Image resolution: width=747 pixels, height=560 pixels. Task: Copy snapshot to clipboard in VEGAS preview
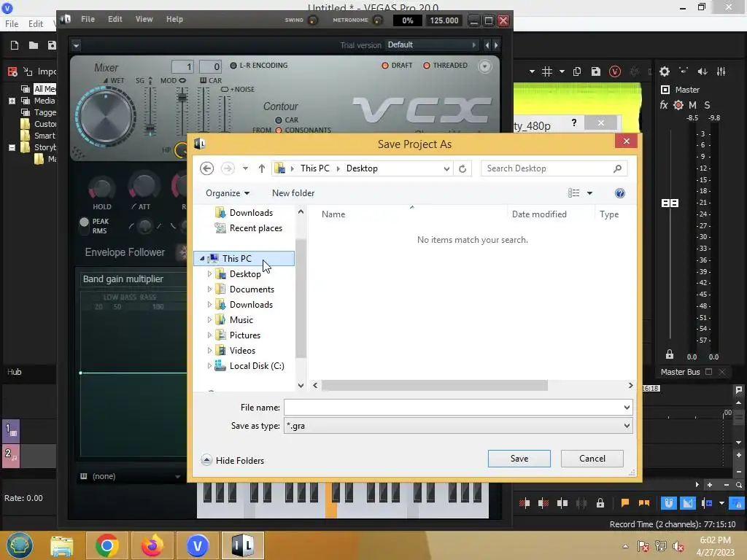(x=577, y=72)
